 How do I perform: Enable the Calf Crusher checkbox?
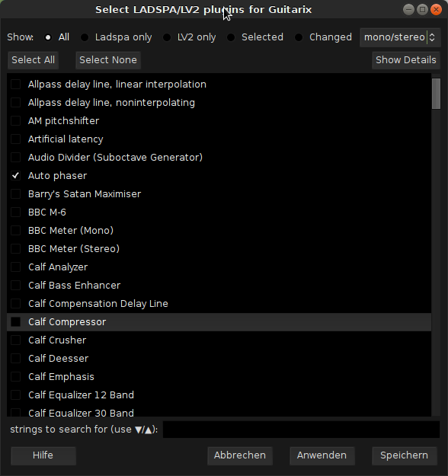pos(15,340)
